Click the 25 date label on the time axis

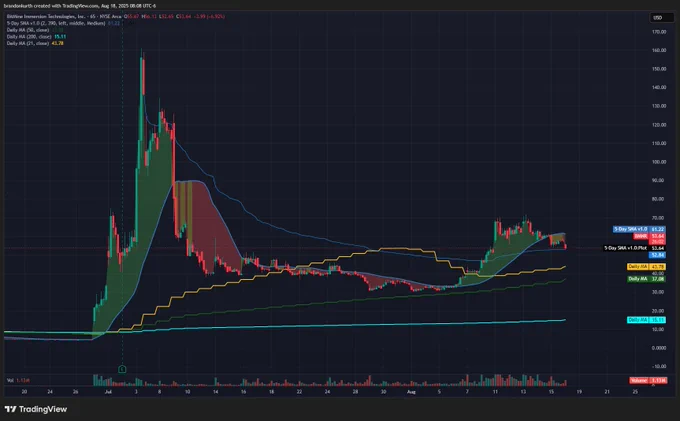[x=635, y=392]
